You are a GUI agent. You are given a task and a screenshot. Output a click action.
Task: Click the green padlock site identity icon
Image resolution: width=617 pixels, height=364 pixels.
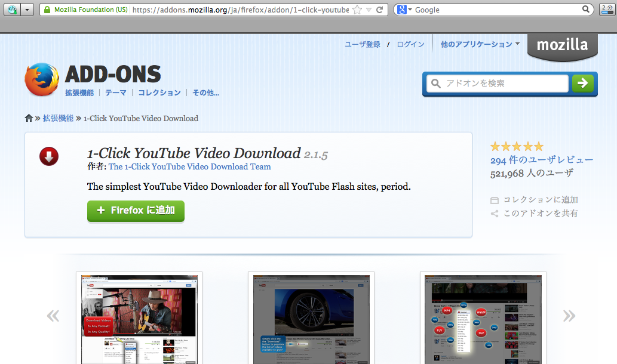click(47, 10)
